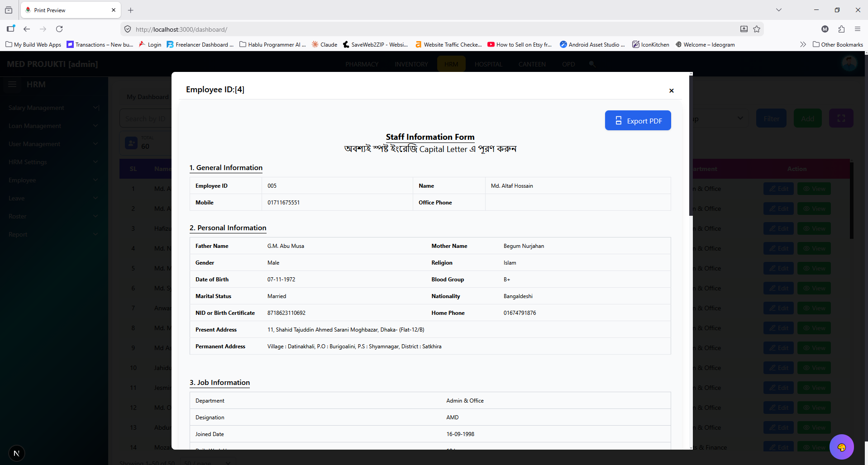Select joined date 16-09-1998
868x465 pixels.
tap(460, 434)
